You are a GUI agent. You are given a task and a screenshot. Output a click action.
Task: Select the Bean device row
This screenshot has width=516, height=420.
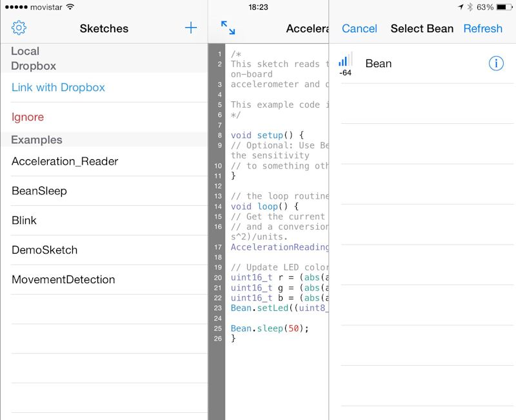[422, 63]
